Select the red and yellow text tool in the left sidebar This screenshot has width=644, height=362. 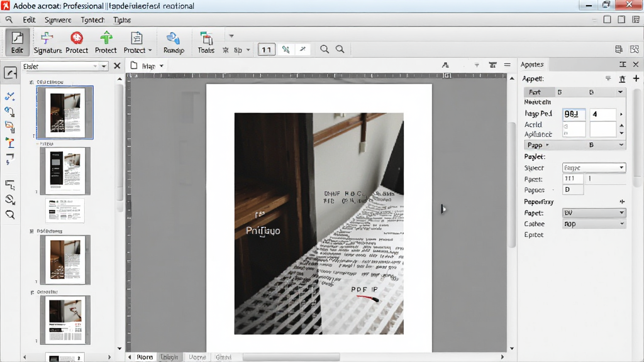[x=10, y=143]
